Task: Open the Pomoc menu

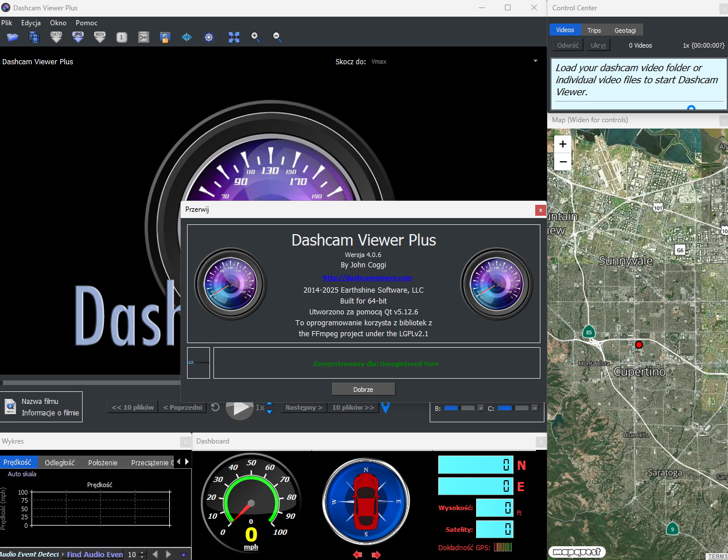Action: coord(87,23)
